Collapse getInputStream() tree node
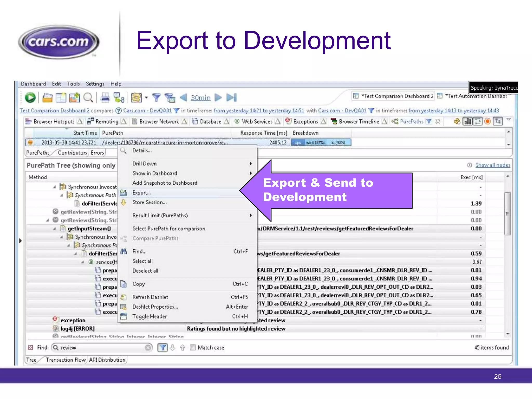Image resolution: width=532 pixels, height=399 pixels. coord(54,229)
